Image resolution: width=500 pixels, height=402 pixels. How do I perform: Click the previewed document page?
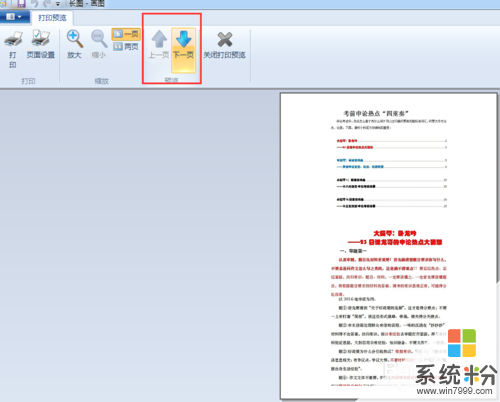coord(389,246)
